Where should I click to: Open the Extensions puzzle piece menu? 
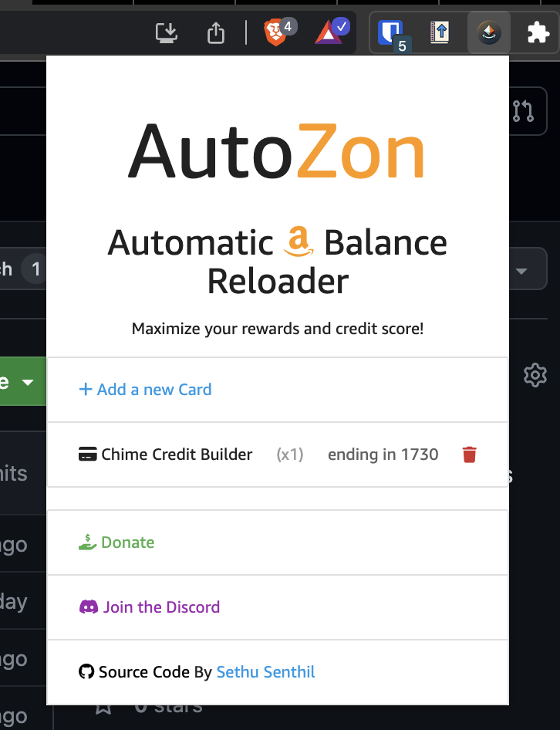point(538,32)
